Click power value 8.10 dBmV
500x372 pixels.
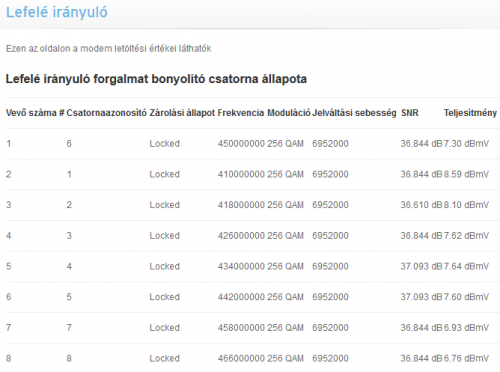tap(466, 205)
